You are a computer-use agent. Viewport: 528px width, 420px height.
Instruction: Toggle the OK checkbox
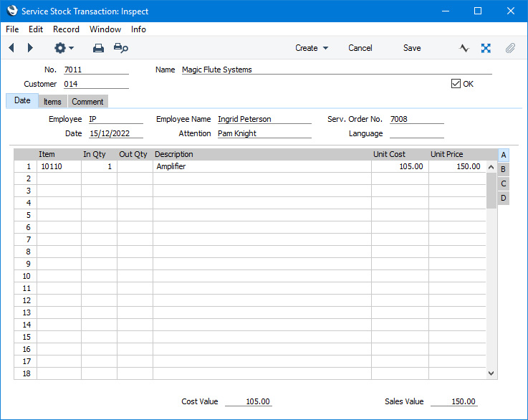click(x=456, y=84)
